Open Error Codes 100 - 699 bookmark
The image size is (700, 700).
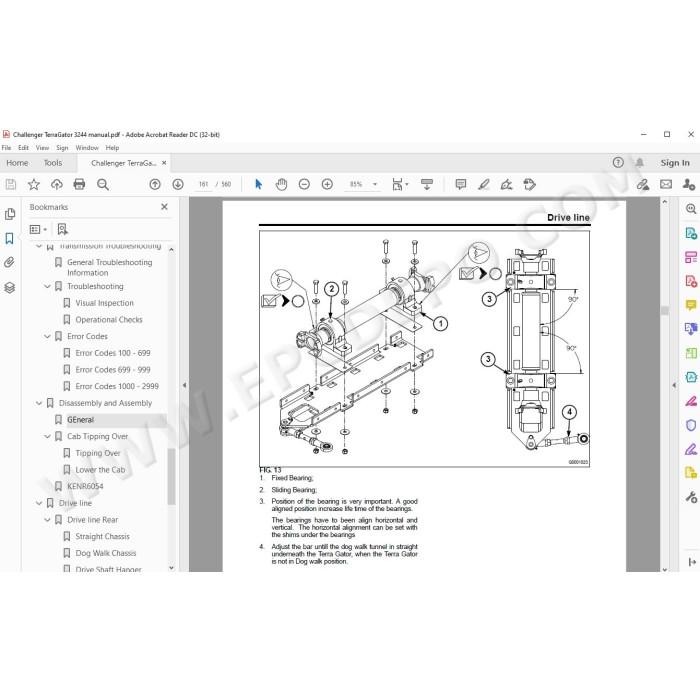[x=113, y=353]
